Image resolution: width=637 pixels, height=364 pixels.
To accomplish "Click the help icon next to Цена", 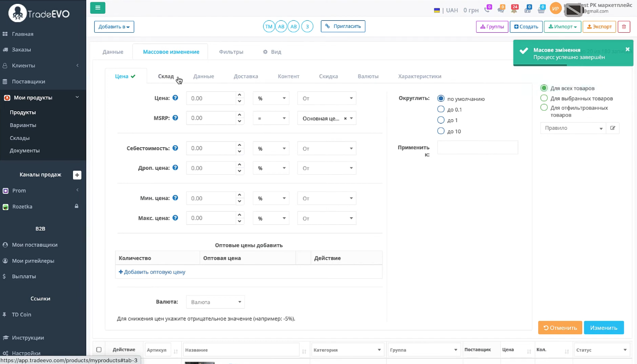I will pyautogui.click(x=175, y=98).
